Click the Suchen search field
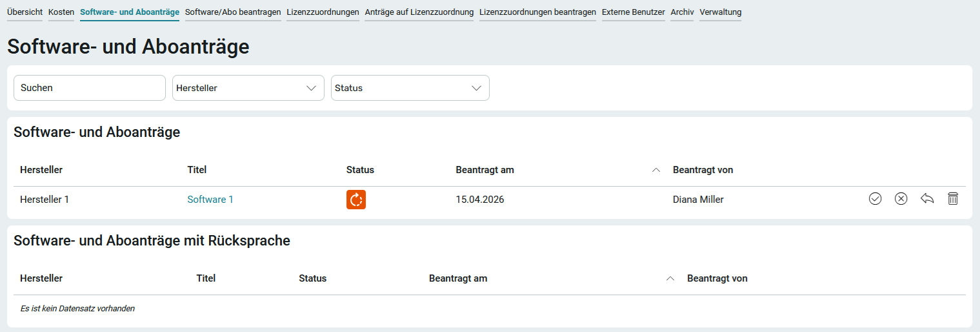The image size is (980, 332). coord(90,88)
